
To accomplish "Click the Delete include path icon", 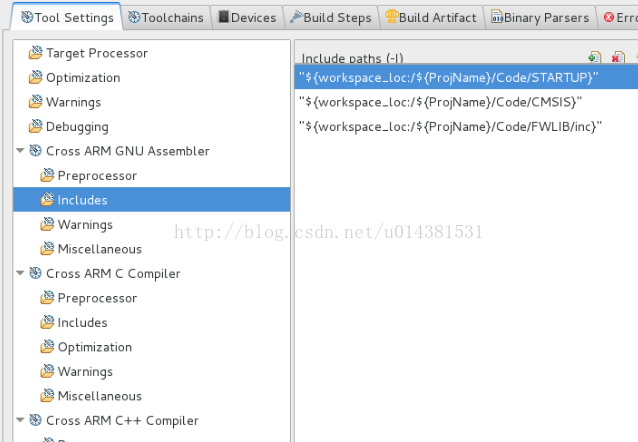I will click(618, 58).
